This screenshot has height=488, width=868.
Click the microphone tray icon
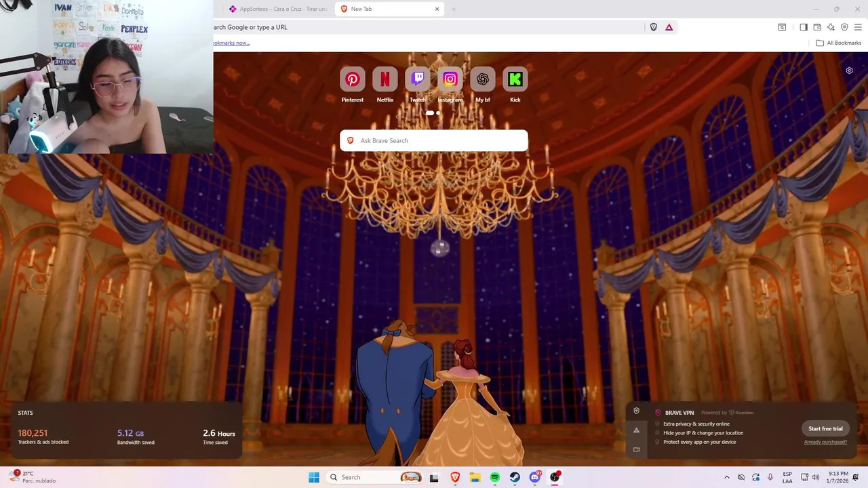click(770, 477)
